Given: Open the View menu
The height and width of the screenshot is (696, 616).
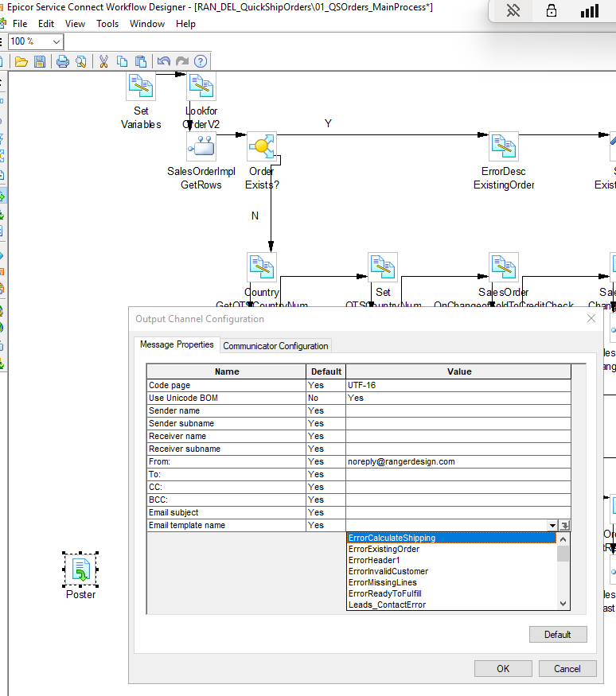Looking at the screenshot, I should (75, 24).
